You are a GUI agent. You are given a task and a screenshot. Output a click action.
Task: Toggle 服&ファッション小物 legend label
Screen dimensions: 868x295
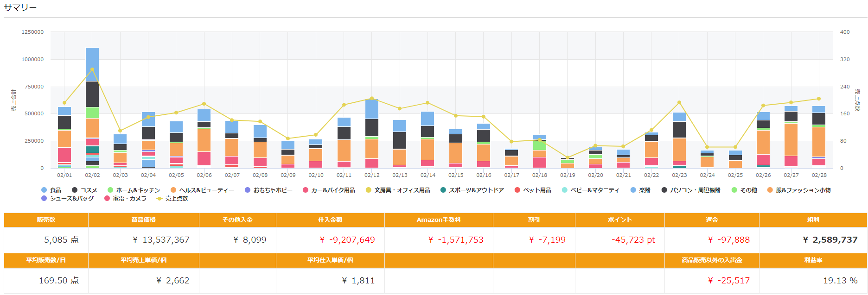(803, 190)
